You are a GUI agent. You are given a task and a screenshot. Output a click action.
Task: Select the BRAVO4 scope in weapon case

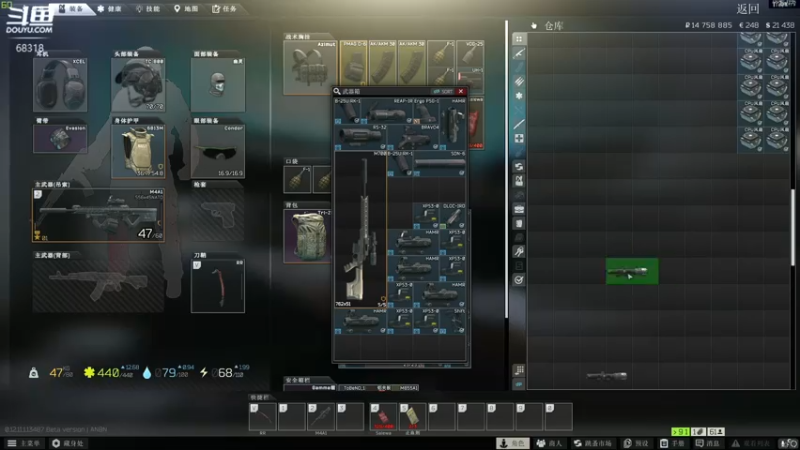413,137
